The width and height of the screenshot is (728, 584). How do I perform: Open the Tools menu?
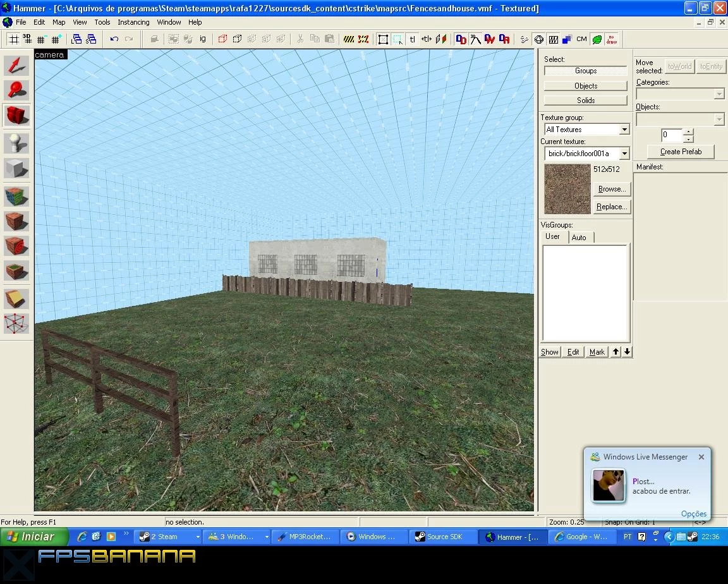click(x=102, y=22)
